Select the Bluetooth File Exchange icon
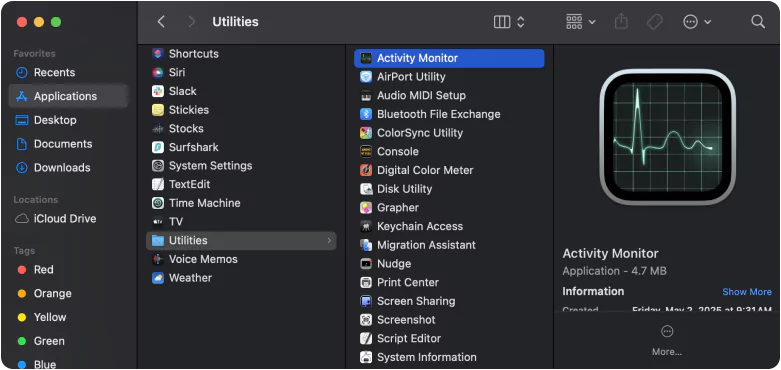Image resolution: width=781 pixels, height=370 pixels. (x=366, y=114)
